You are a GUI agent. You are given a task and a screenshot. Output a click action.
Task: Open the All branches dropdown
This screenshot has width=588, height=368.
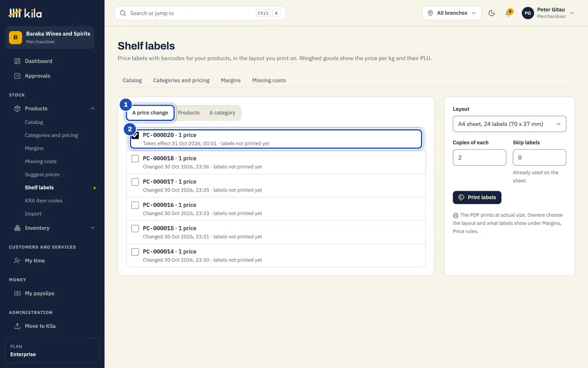pos(452,13)
